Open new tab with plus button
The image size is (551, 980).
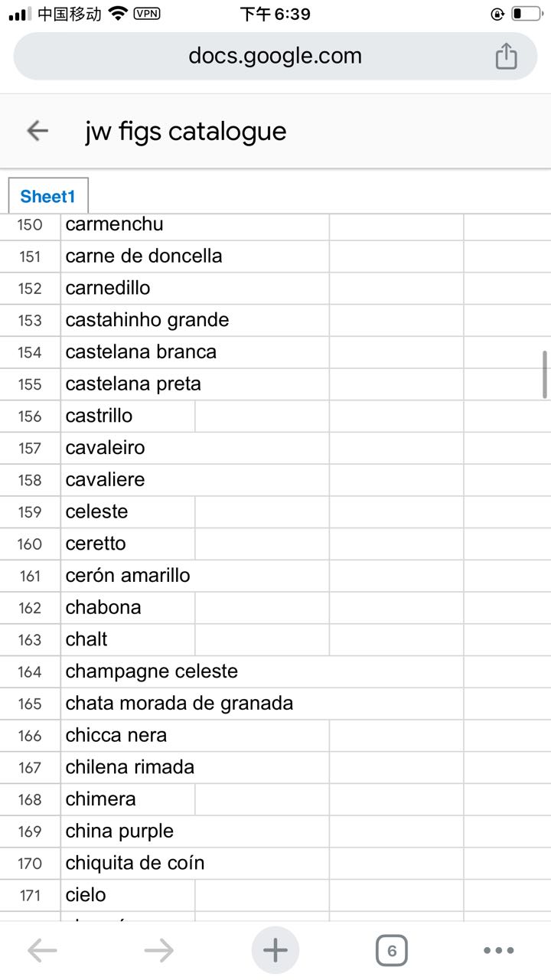(x=275, y=950)
